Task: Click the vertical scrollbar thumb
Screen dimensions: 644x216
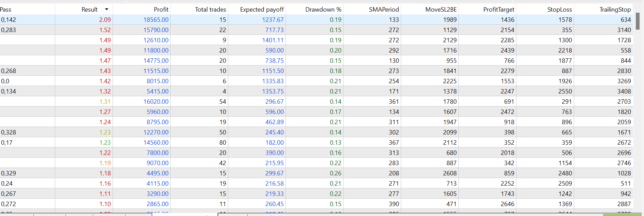Action: point(638,21)
